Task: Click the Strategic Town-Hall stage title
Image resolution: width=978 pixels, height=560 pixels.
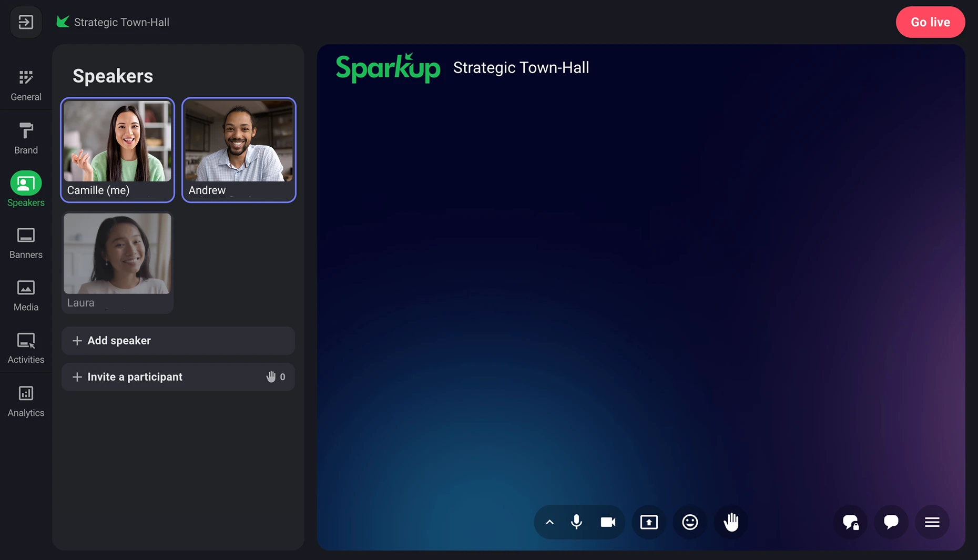Action: pos(521,68)
